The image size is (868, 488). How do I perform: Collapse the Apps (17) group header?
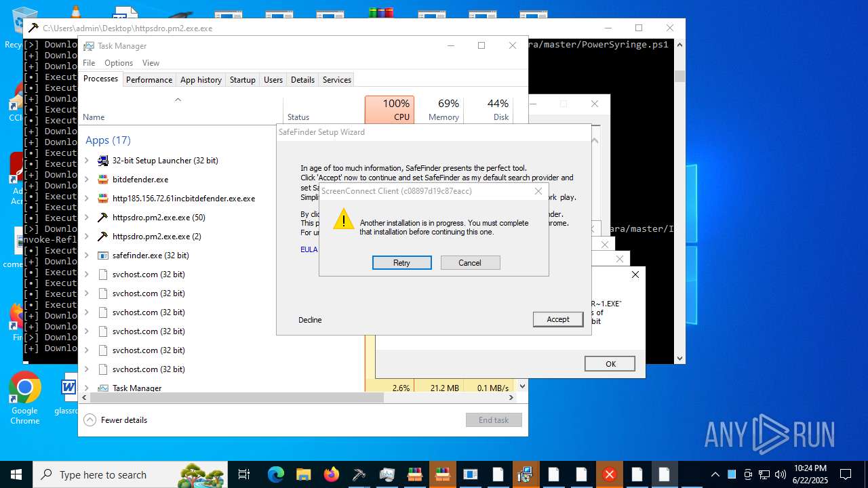108,140
